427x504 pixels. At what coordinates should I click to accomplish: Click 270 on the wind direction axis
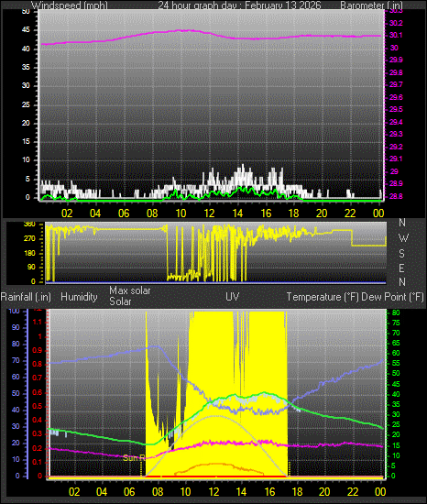(29, 239)
